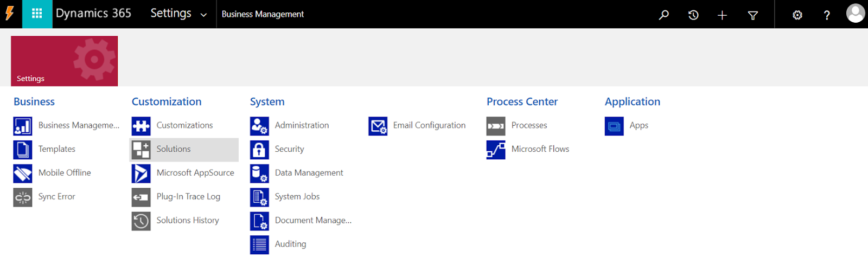Click the Solutions History clock icon
The height and width of the screenshot is (257, 868).
pyautogui.click(x=141, y=221)
